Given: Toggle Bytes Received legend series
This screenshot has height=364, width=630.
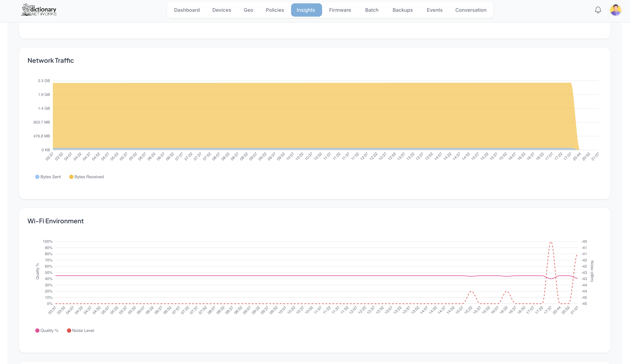Looking at the screenshot, I should pyautogui.click(x=86, y=177).
